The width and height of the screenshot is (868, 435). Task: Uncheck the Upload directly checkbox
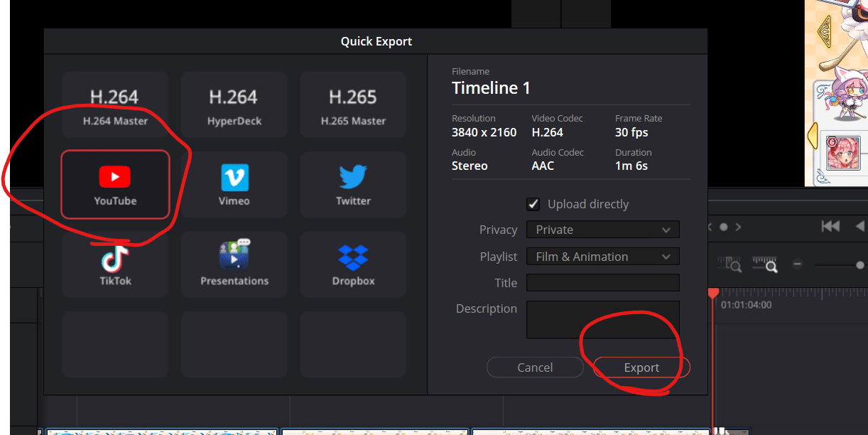point(533,205)
